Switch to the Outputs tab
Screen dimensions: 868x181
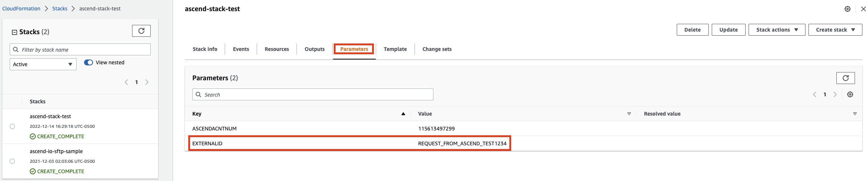315,49
